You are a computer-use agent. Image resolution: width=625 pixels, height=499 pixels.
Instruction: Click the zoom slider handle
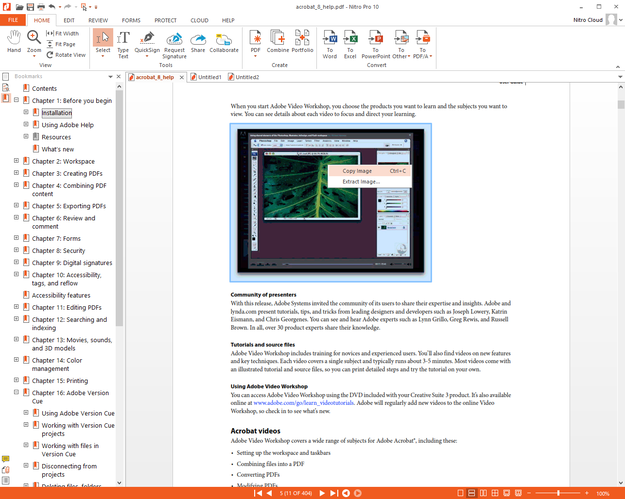tap(558, 493)
